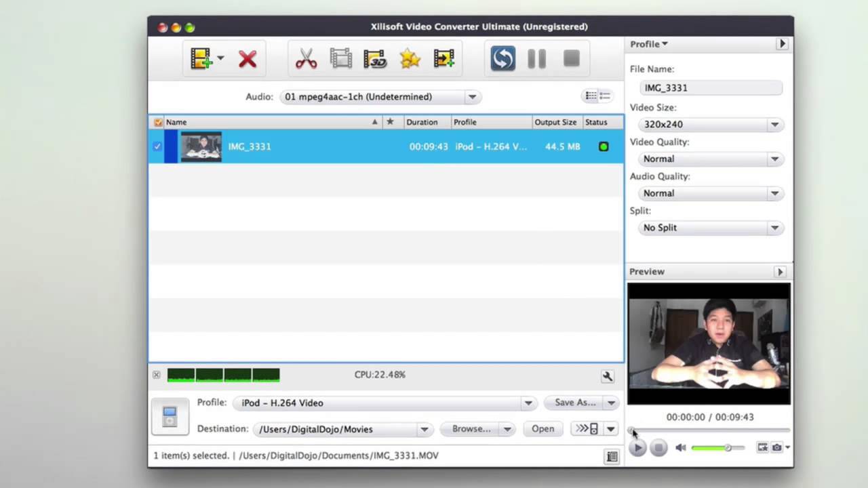Open the Add File dropdown arrow
This screenshot has height=488, width=868.
pos(220,58)
